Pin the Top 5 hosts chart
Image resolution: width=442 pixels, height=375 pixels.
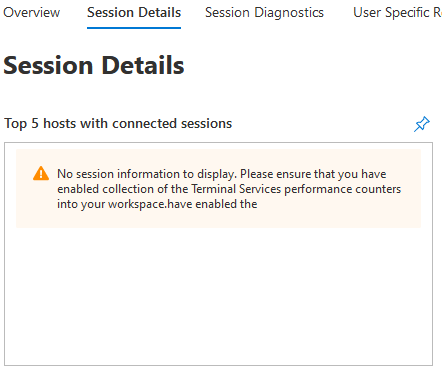coord(422,124)
